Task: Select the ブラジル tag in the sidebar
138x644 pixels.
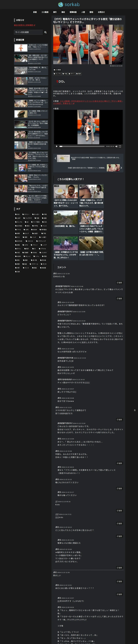Action: pyautogui.click(x=43, y=249)
